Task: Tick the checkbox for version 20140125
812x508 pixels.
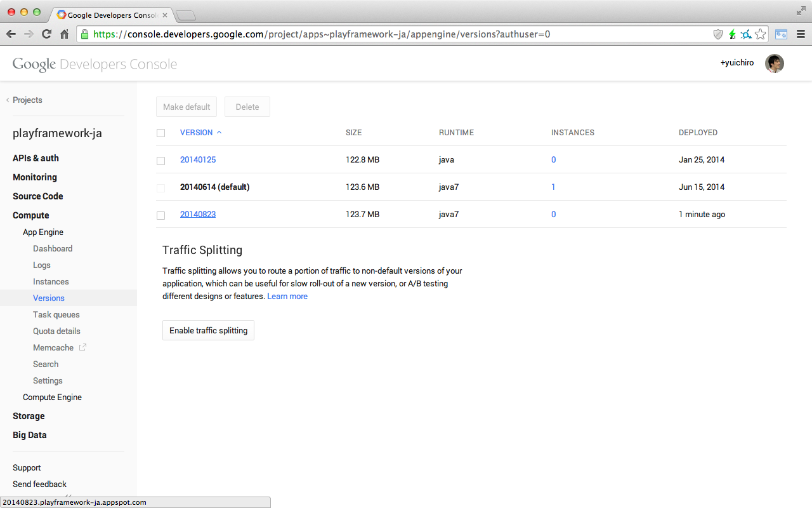Action: pyautogui.click(x=160, y=161)
